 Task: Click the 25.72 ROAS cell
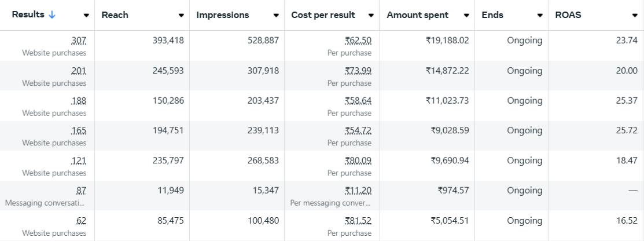(x=627, y=130)
